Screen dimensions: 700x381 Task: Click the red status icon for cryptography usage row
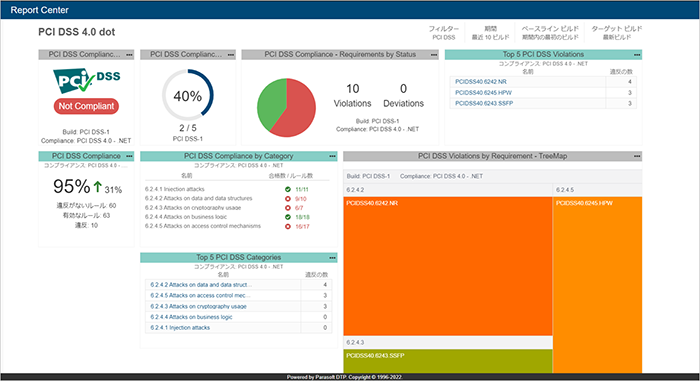[288, 208]
